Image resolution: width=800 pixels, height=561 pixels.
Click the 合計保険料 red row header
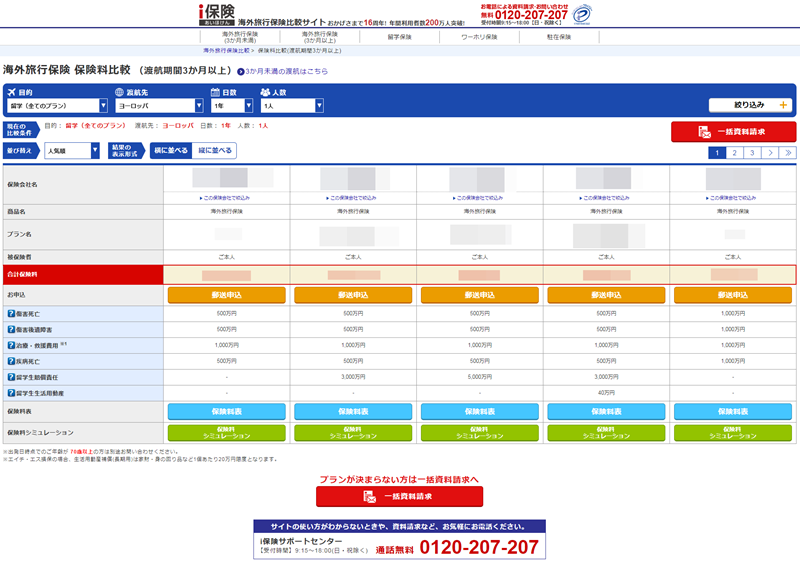(x=83, y=274)
